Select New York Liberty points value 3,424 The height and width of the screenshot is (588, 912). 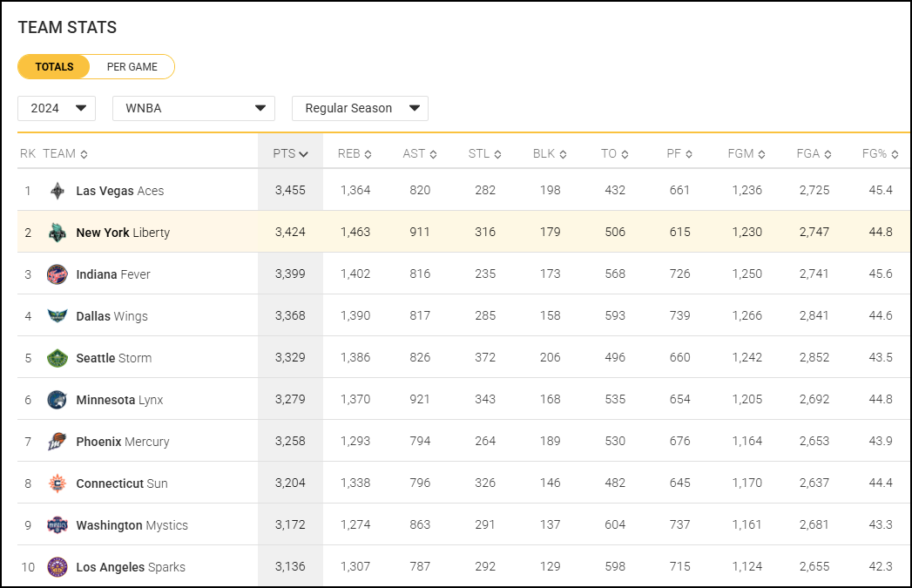coord(290,232)
